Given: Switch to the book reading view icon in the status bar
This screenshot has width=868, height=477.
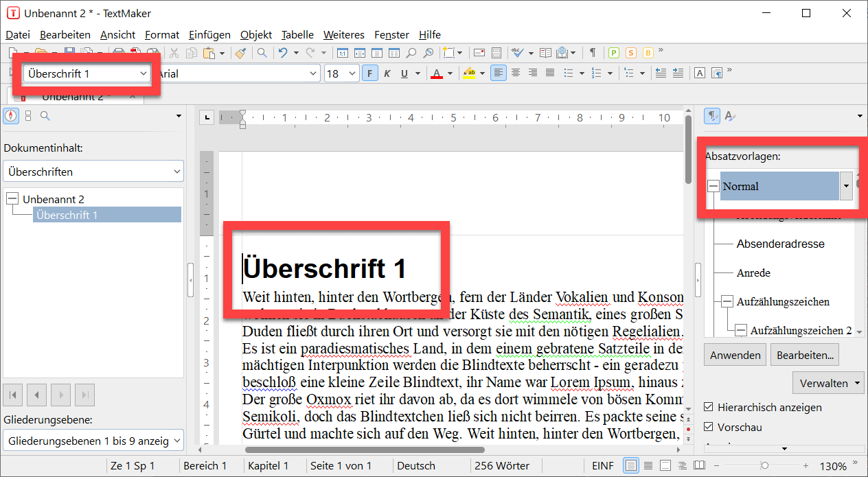Looking at the screenshot, I should point(699,465).
